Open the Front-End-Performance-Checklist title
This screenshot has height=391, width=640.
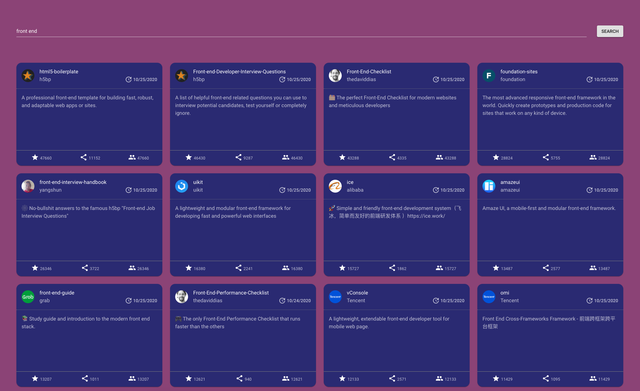tap(231, 293)
